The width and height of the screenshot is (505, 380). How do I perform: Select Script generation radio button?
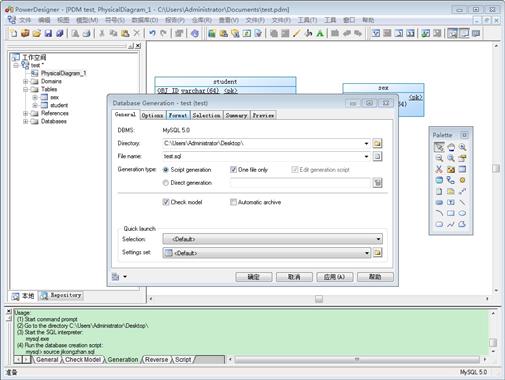click(x=166, y=170)
